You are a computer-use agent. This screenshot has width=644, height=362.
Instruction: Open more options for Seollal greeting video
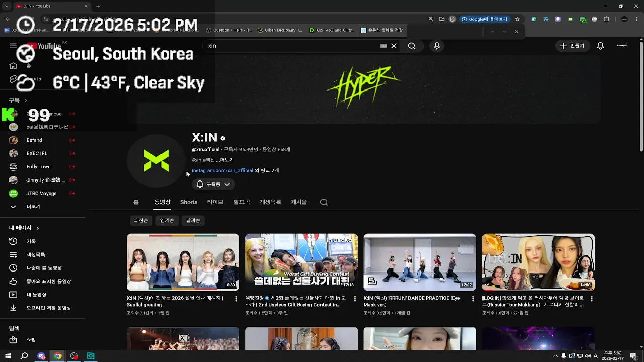pos(236,299)
